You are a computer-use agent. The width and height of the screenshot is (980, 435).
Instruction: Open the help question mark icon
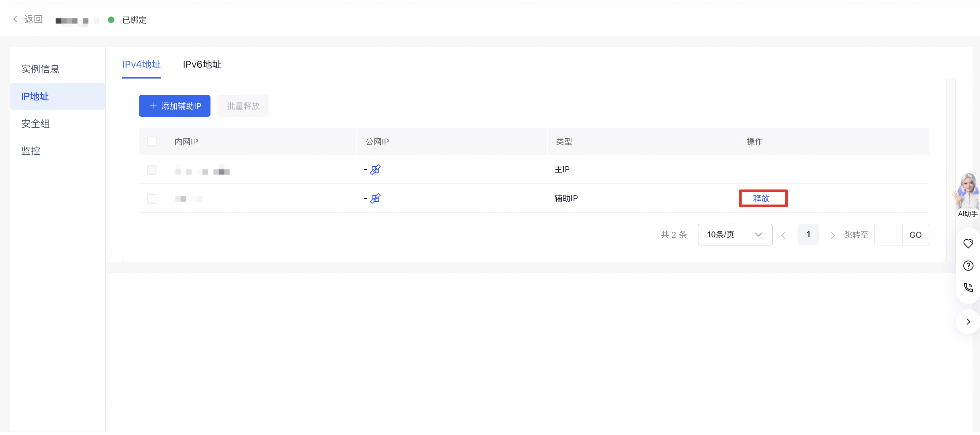pyautogui.click(x=968, y=266)
